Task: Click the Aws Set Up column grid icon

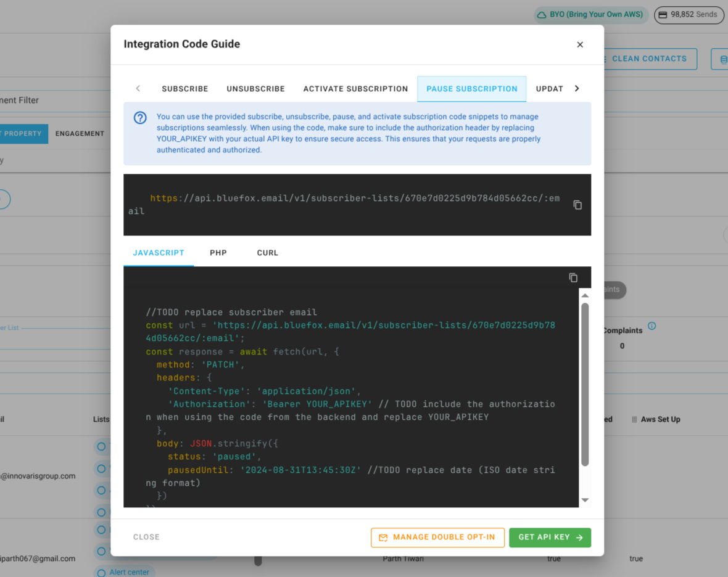Action: 634,419
